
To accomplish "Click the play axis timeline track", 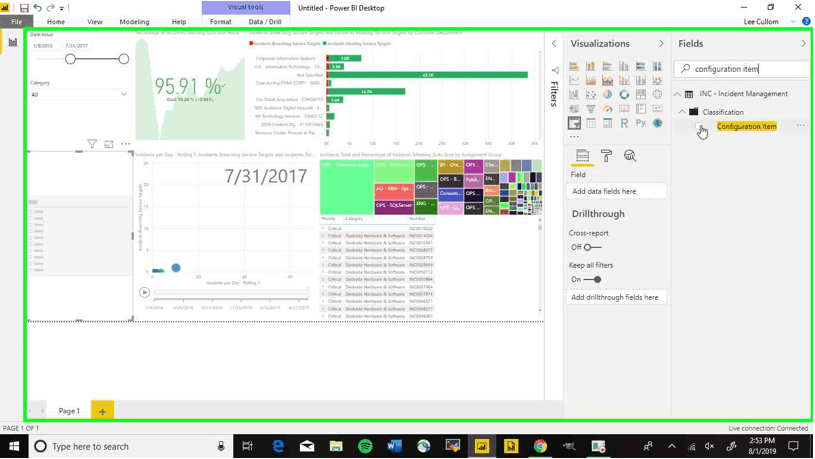I will pyautogui.click(x=231, y=293).
